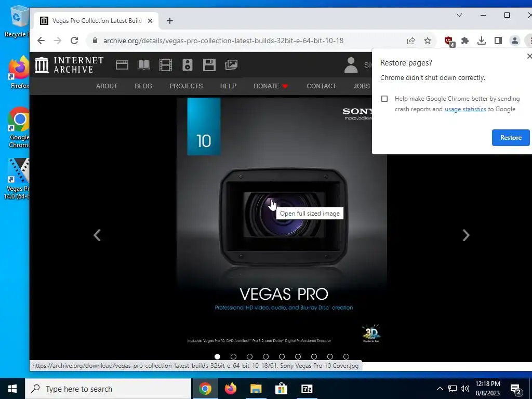Select the Vegas Pro 14.0 desktop shortcut

(17, 179)
